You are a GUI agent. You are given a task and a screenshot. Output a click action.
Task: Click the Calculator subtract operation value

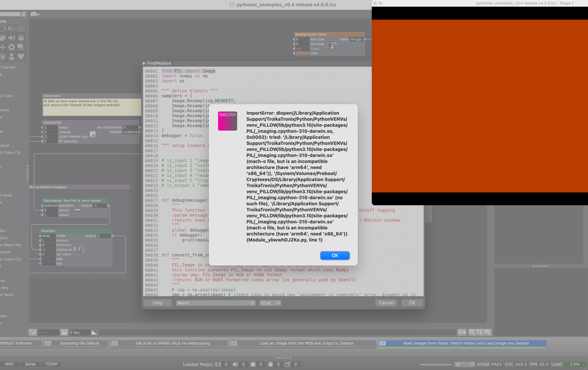pyautogui.click(x=51, y=206)
